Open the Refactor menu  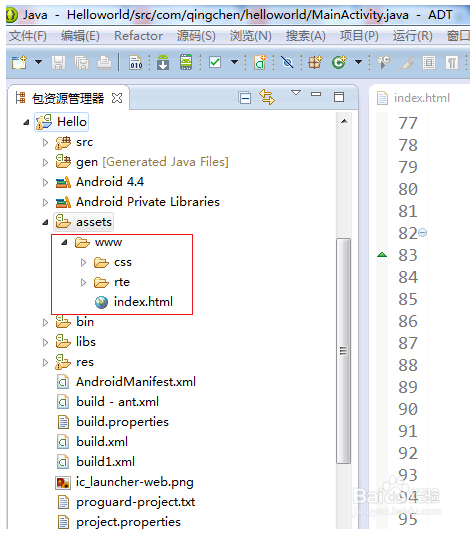[x=138, y=36]
